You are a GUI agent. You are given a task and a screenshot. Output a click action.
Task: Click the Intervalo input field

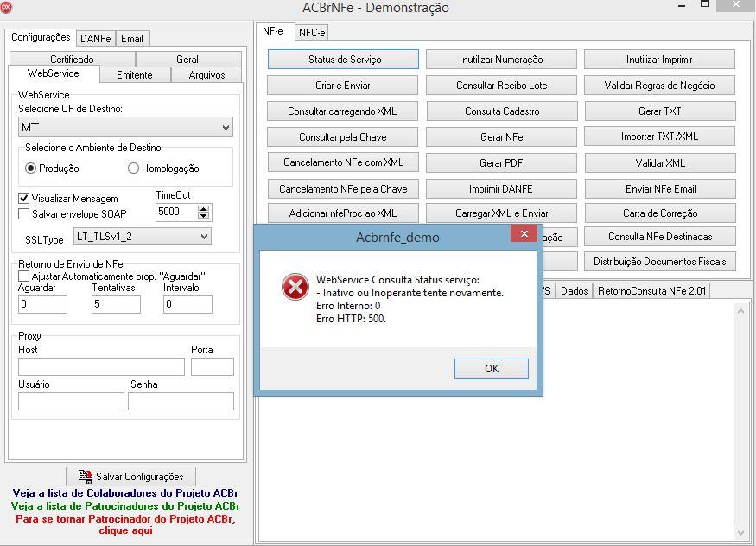[x=187, y=304]
